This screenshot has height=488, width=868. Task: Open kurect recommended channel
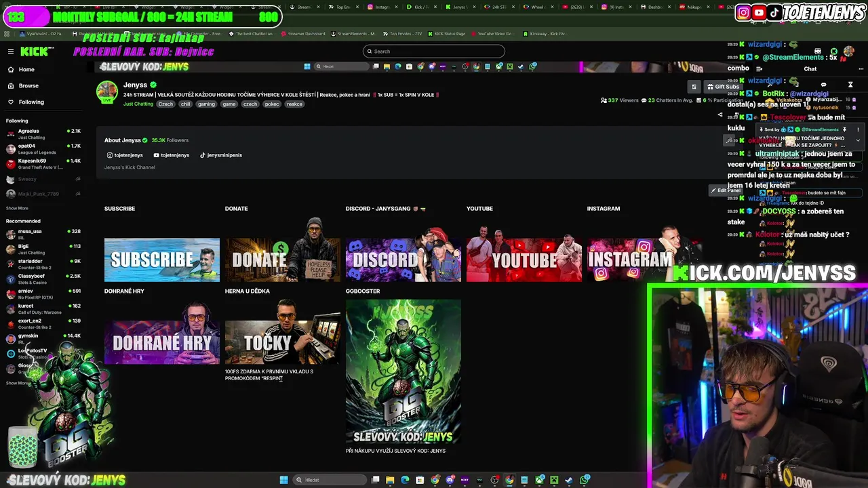click(x=42, y=308)
